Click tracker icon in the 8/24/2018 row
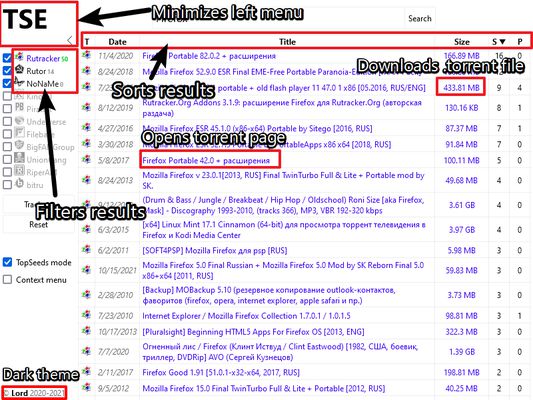Viewport: 533px width, 400px height. coord(87,71)
